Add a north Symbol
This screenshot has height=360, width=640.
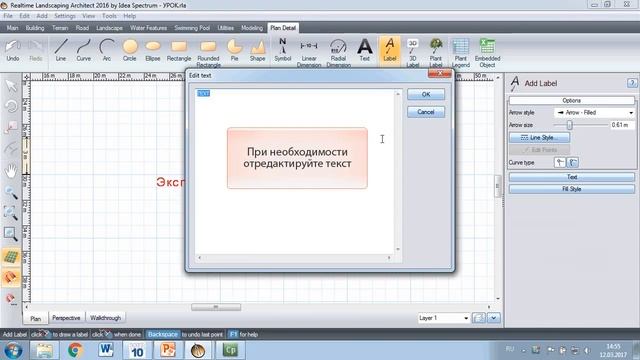point(282,50)
